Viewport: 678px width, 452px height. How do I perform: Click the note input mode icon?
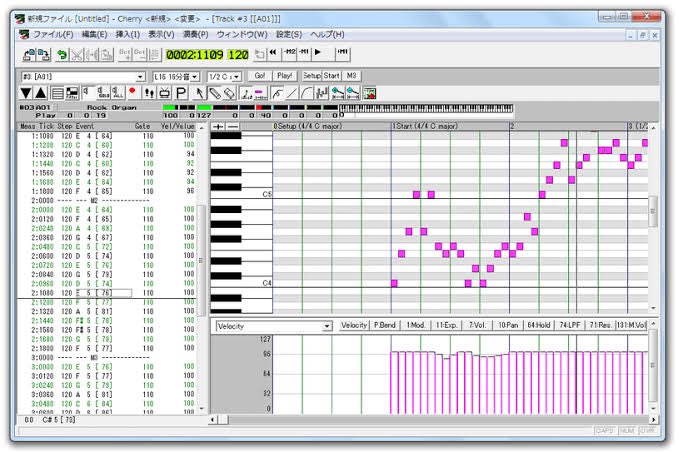coord(246,93)
